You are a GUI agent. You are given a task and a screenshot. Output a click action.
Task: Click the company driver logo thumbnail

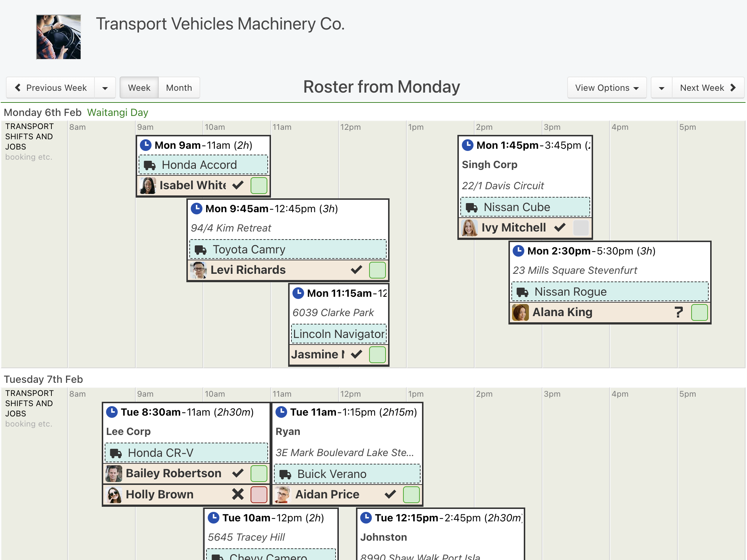58,37
